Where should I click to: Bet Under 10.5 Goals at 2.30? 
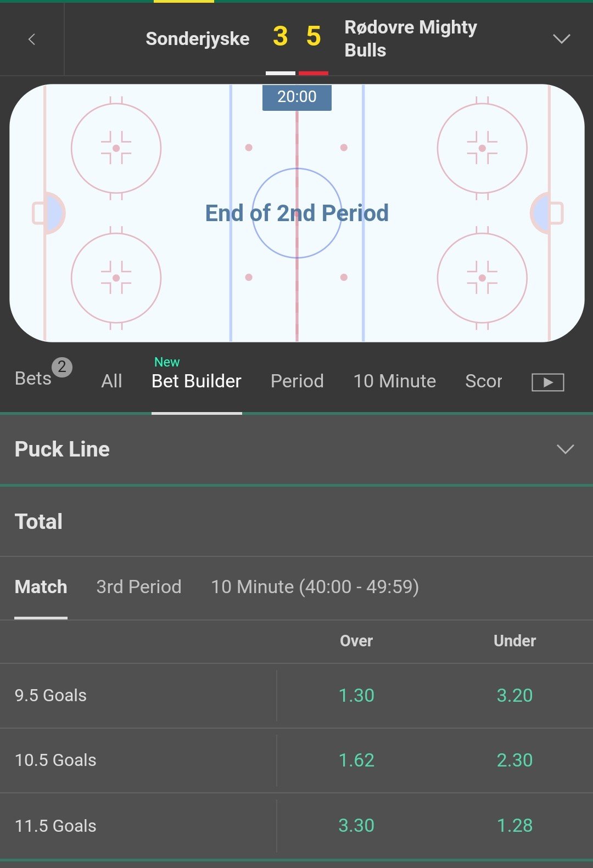[514, 760]
